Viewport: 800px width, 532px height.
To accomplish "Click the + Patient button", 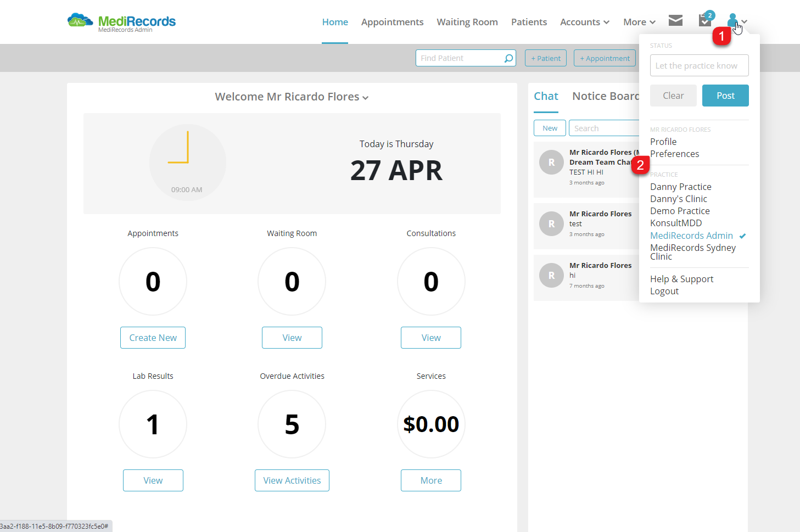I will pyautogui.click(x=546, y=58).
